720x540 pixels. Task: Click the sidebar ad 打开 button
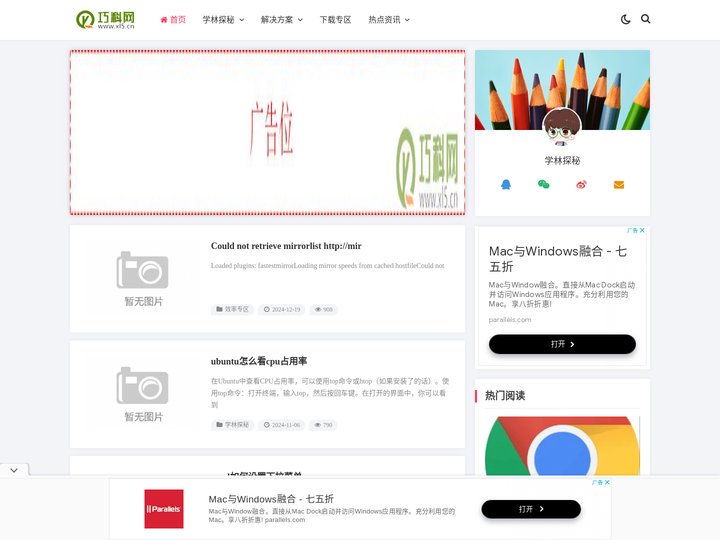point(562,344)
